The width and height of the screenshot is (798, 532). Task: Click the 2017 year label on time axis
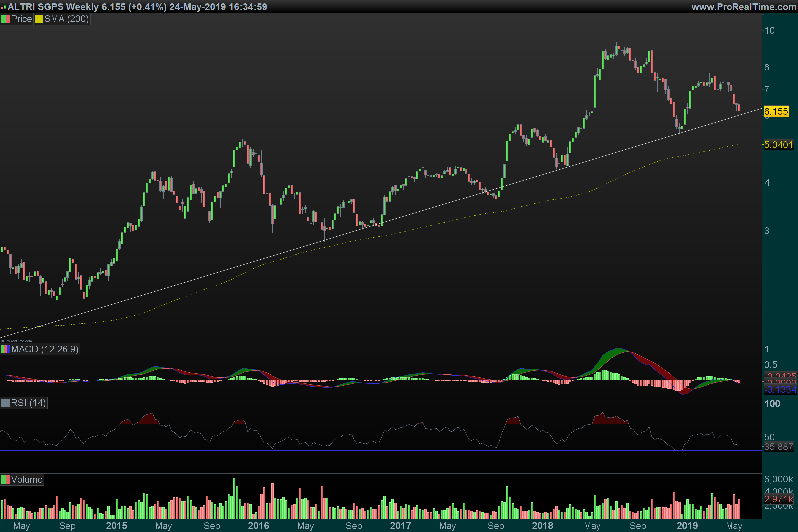pos(400,526)
